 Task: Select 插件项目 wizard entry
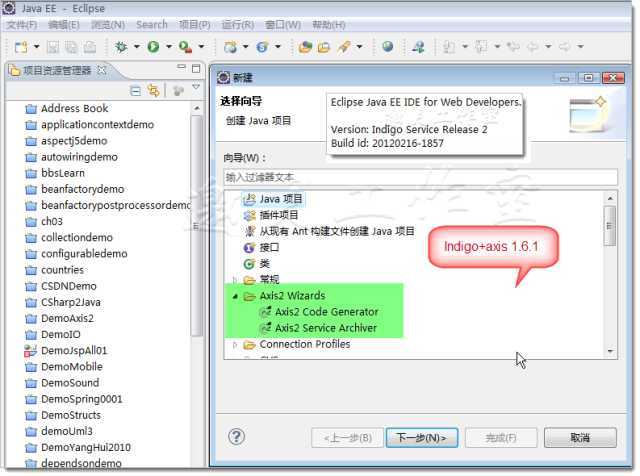coord(271,216)
